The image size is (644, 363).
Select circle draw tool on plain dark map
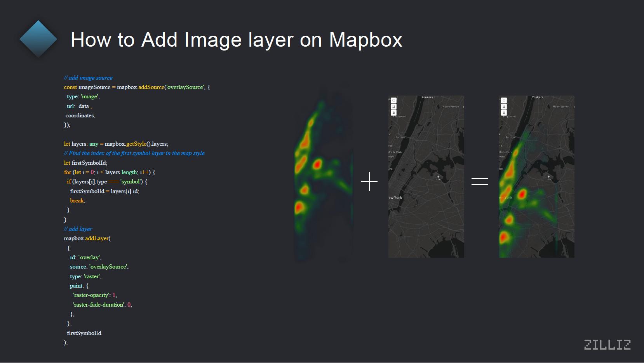tap(393, 100)
